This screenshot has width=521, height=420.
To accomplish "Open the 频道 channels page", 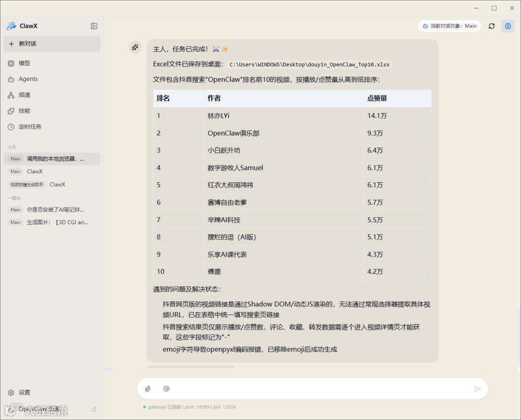I will coord(52,95).
